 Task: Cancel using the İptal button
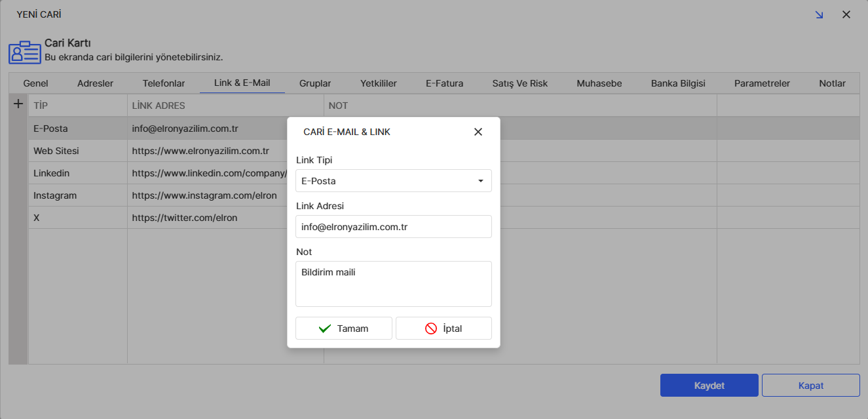click(443, 329)
